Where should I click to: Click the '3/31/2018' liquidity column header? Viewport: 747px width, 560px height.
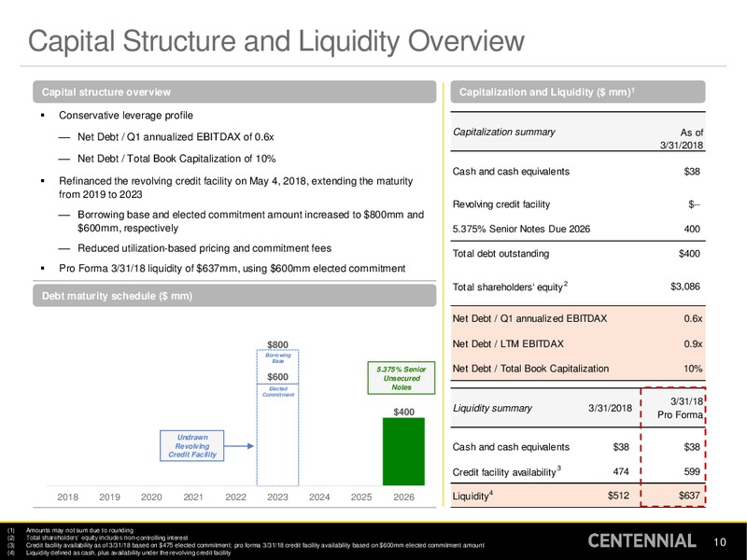[x=611, y=408]
